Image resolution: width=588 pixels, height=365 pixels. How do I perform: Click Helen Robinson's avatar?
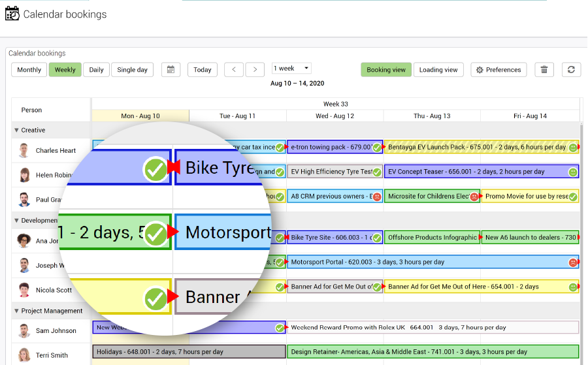tap(24, 174)
